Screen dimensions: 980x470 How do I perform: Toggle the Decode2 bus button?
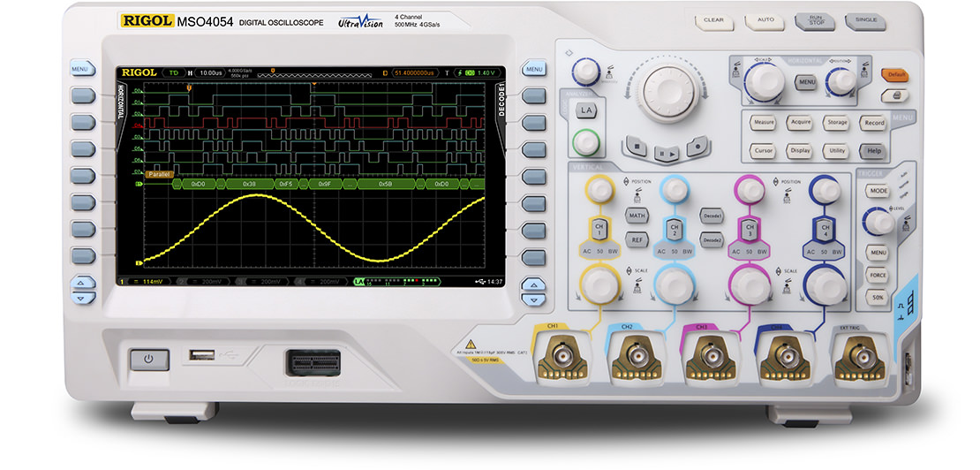tap(712, 240)
